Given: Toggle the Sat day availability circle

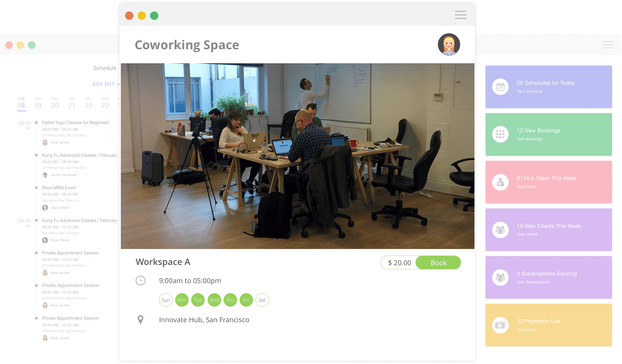Looking at the screenshot, I should pos(262,300).
